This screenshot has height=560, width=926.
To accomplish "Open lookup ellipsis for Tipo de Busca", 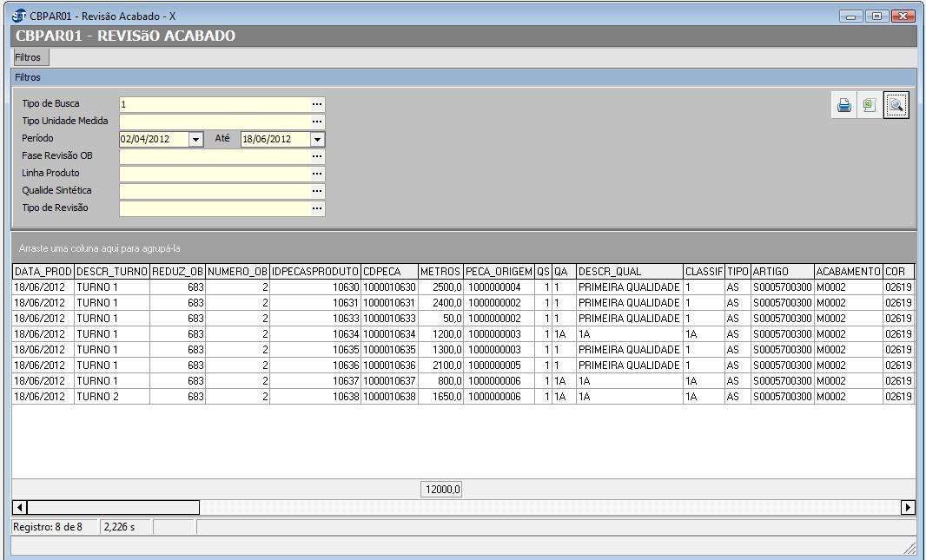I will click(317, 104).
